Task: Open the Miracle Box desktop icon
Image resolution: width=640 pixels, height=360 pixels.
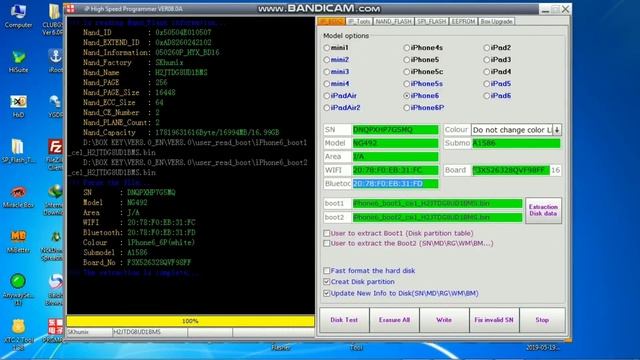Action: pyautogui.click(x=18, y=196)
